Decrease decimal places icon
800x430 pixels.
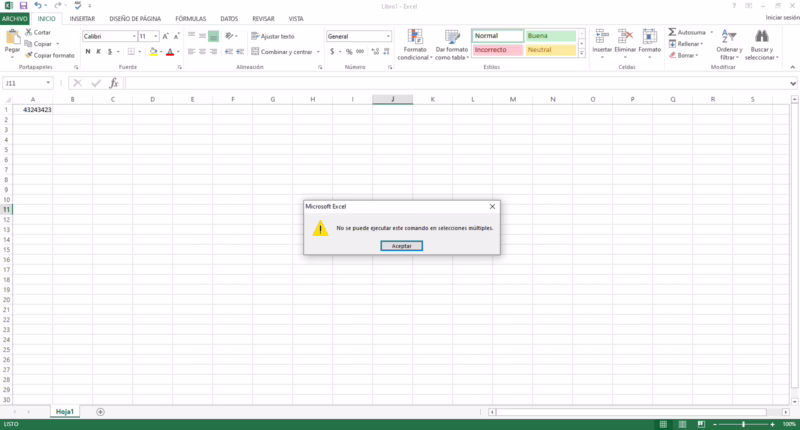click(x=387, y=52)
